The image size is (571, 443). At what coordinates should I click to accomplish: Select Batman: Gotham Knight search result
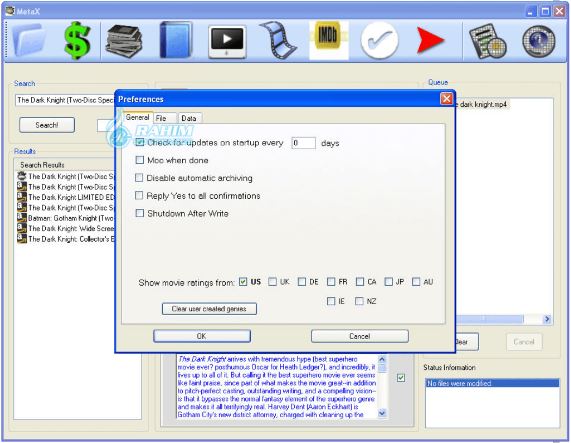[x=66, y=218]
